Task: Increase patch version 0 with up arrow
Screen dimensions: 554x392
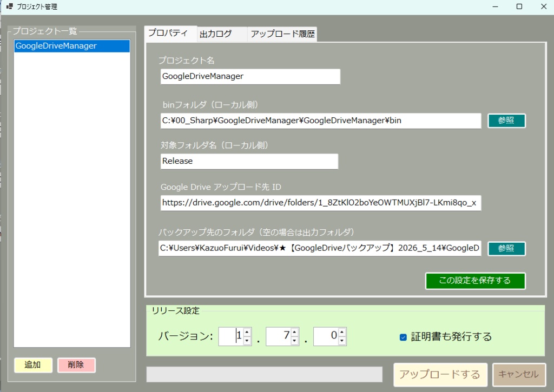Action: (342, 332)
